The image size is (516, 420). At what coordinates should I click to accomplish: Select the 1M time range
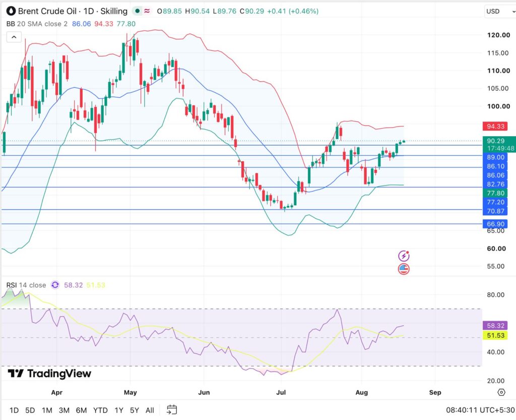tap(47, 410)
